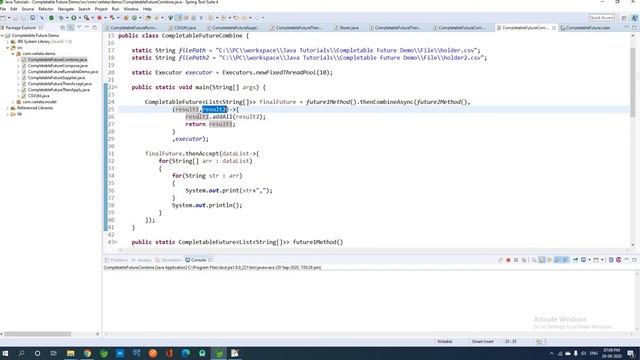Click the taskbar Search magnifier icon
The width and height of the screenshot is (640, 360).
tap(21, 353)
